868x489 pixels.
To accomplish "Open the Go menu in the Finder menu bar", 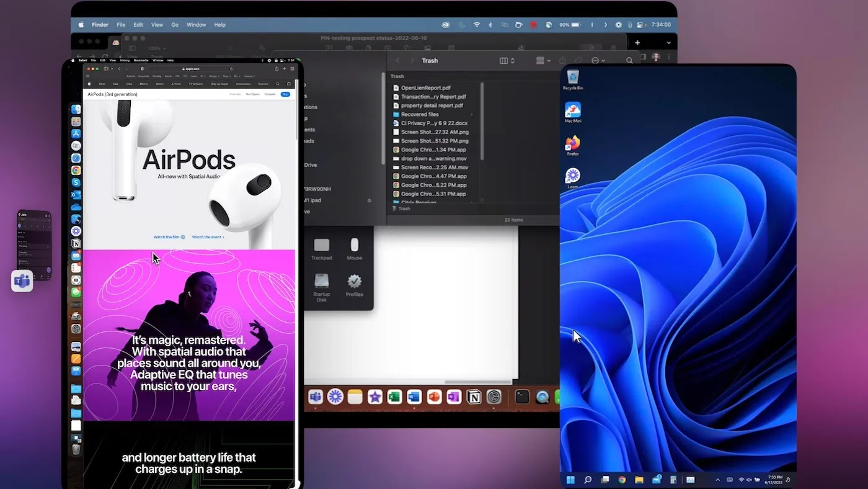I will pos(174,25).
